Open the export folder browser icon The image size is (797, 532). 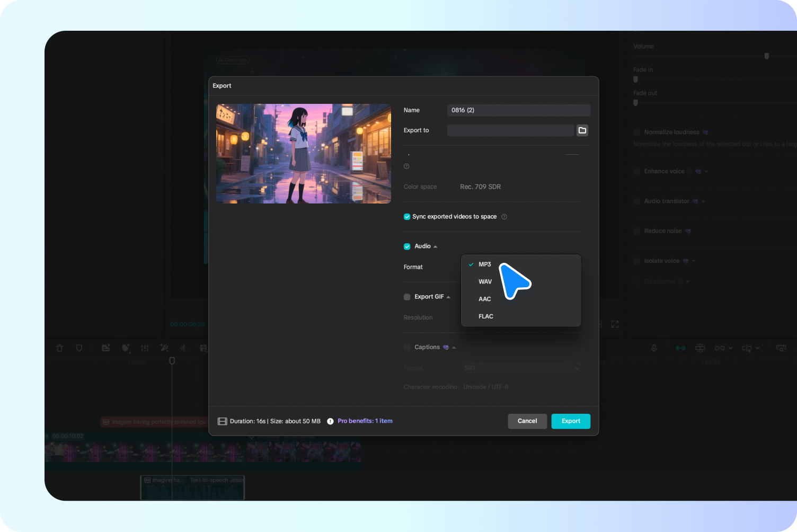click(582, 130)
